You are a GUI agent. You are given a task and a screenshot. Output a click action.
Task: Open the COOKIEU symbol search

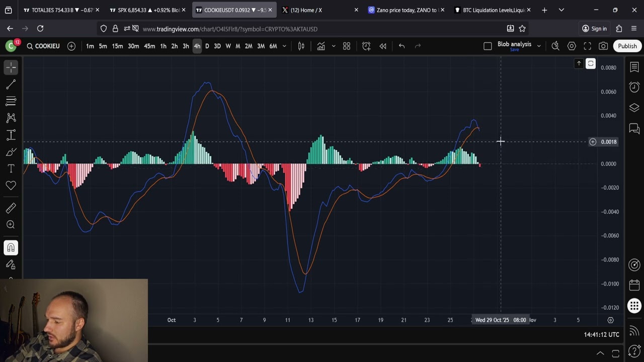(43, 46)
